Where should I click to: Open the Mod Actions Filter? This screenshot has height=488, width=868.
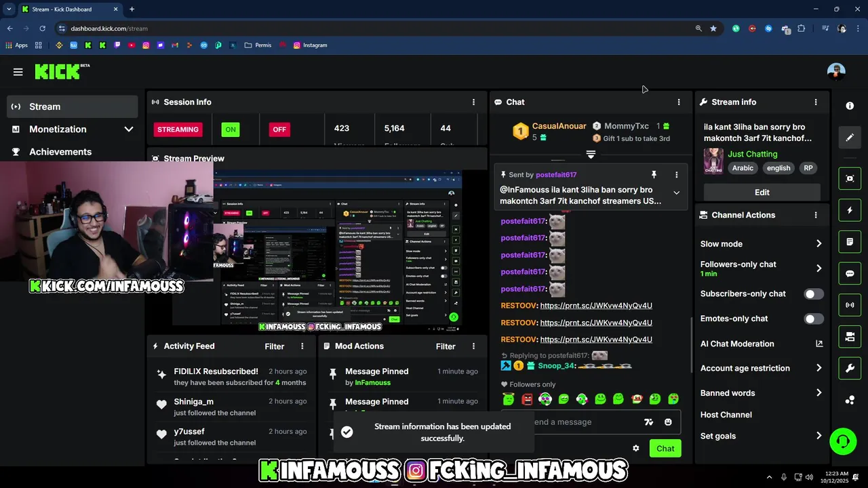click(x=446, y=346)
